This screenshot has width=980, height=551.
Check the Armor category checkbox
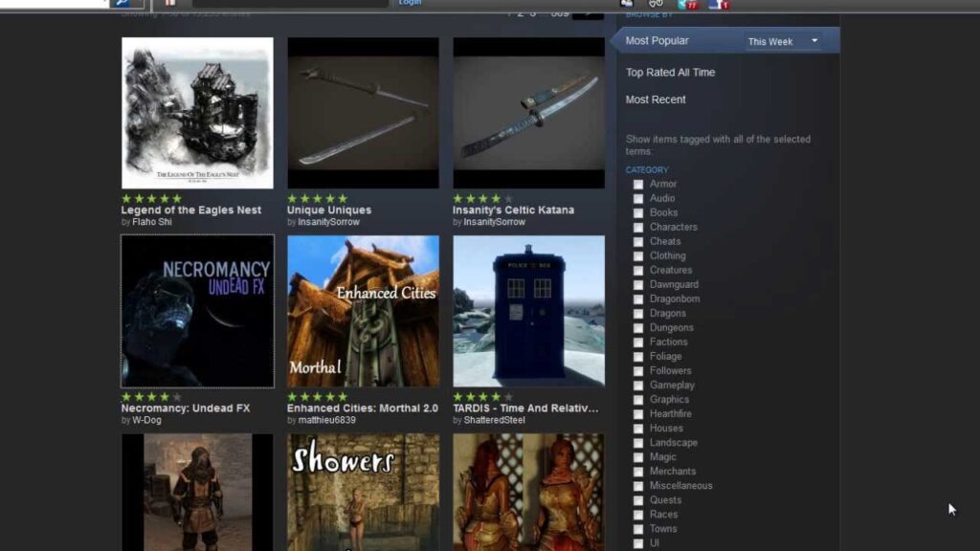click(x=638, y=185)
